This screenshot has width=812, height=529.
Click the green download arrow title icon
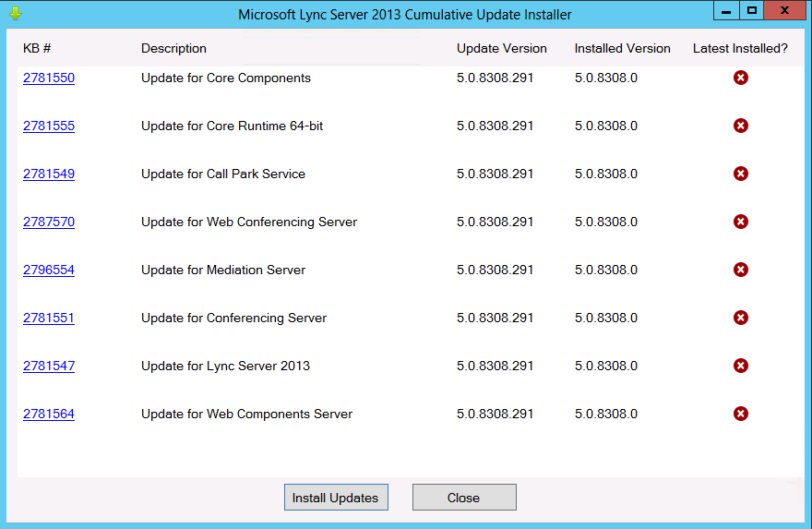15,13
